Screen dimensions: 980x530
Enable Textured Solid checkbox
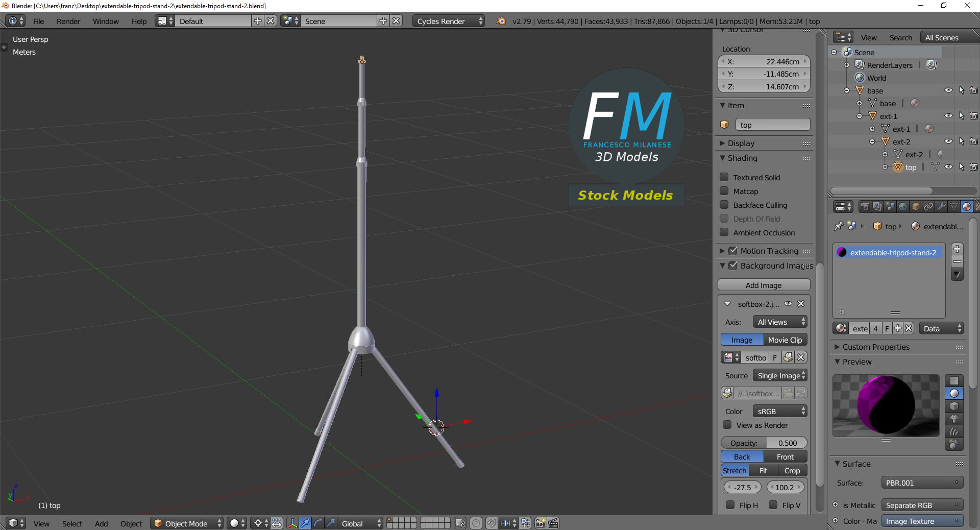click(724, 177)
